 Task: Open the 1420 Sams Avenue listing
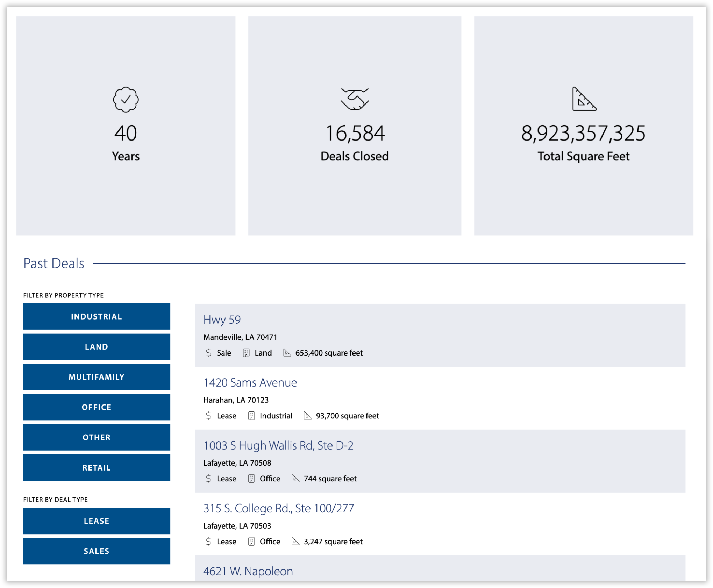pyautogui.click(x=250, y=383)
